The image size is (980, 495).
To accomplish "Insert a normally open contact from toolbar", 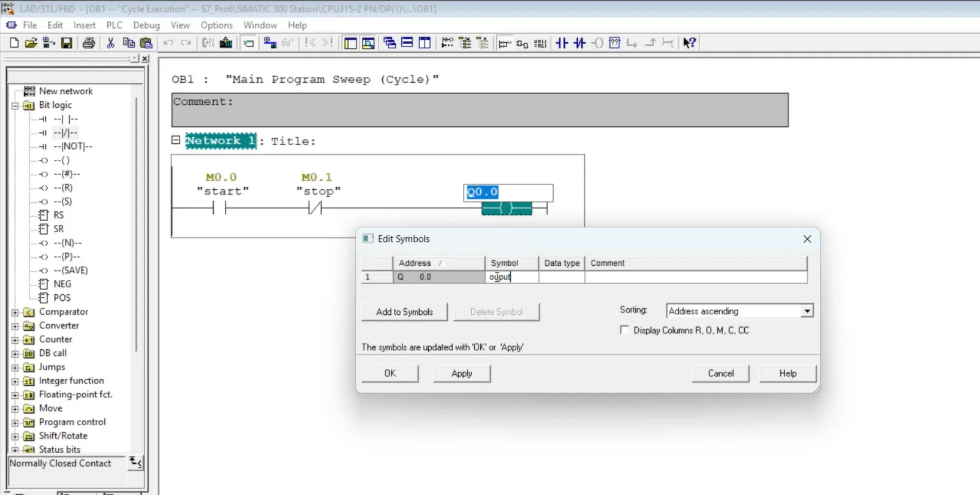I will point(562,43).
